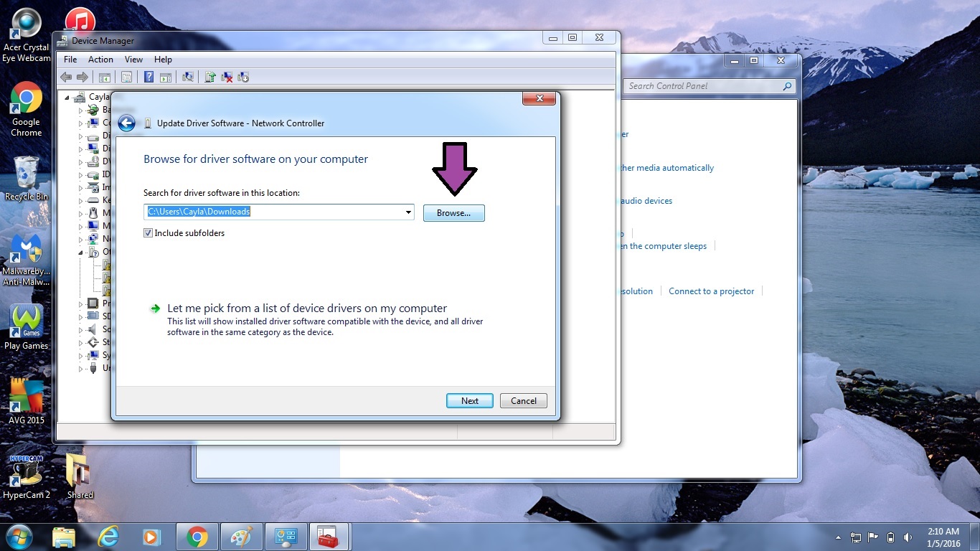Open Connect to a projector link

pyautogui.click(x=712, y=291)
